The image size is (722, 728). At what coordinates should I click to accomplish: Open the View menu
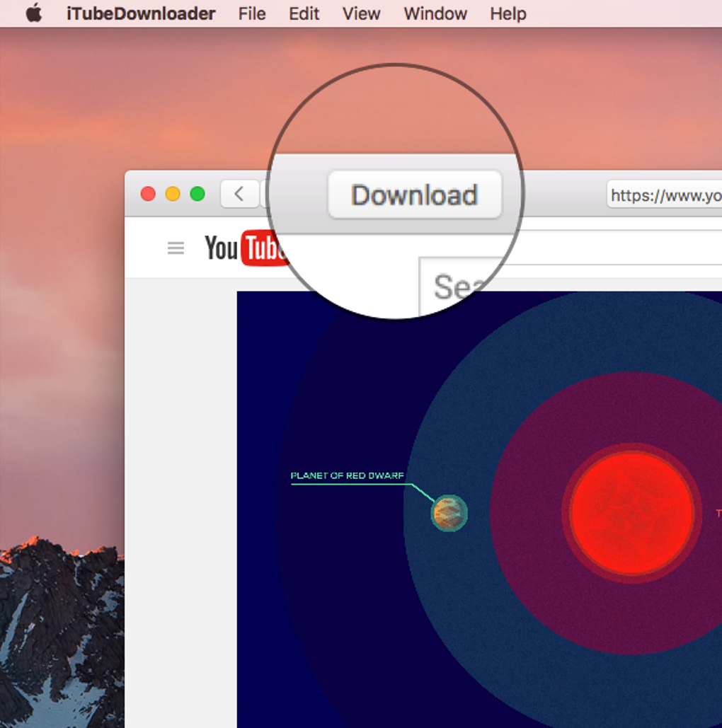coord(362,13)
